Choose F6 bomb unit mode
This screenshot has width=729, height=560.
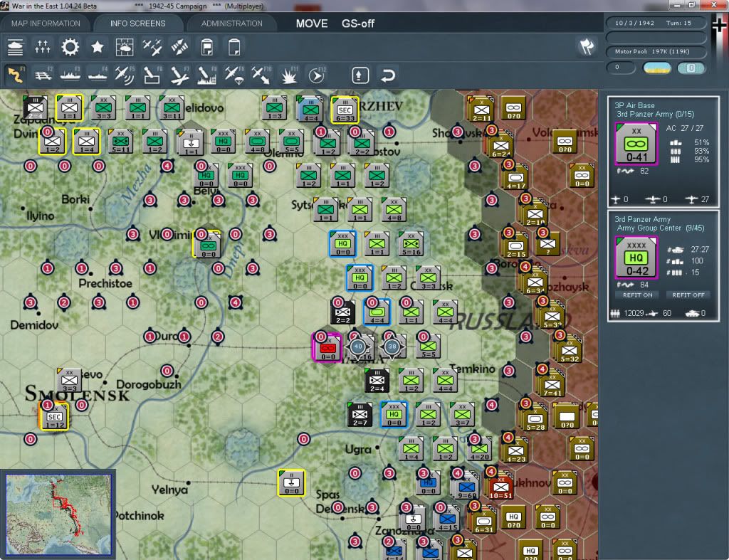(152, 75)
